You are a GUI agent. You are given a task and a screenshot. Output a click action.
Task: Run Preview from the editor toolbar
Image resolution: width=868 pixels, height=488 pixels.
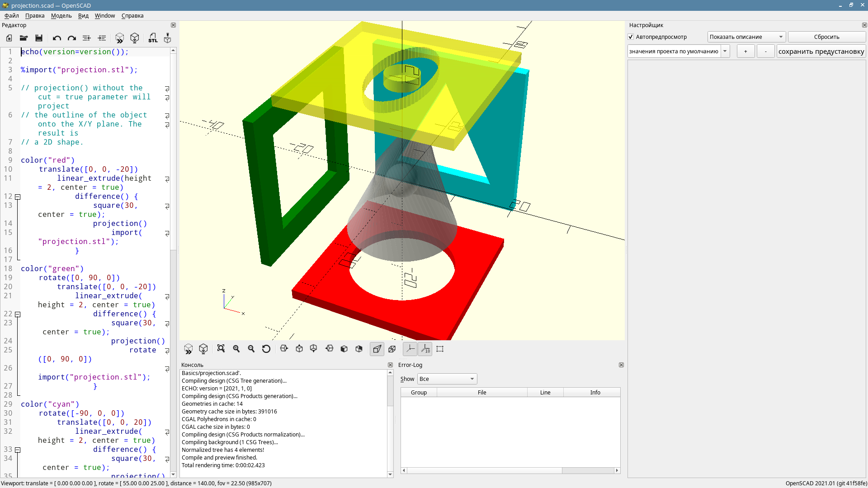tap(119, 38)
